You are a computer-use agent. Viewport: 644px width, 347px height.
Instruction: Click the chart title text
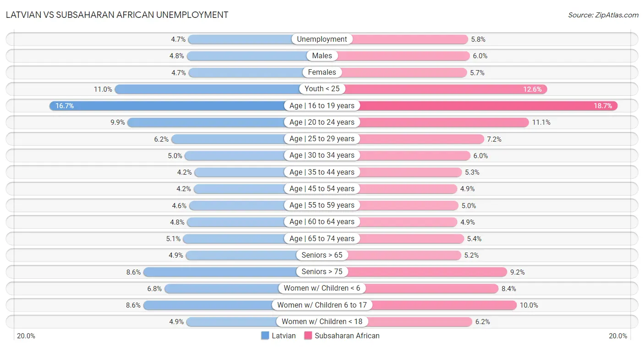[117, 15]
